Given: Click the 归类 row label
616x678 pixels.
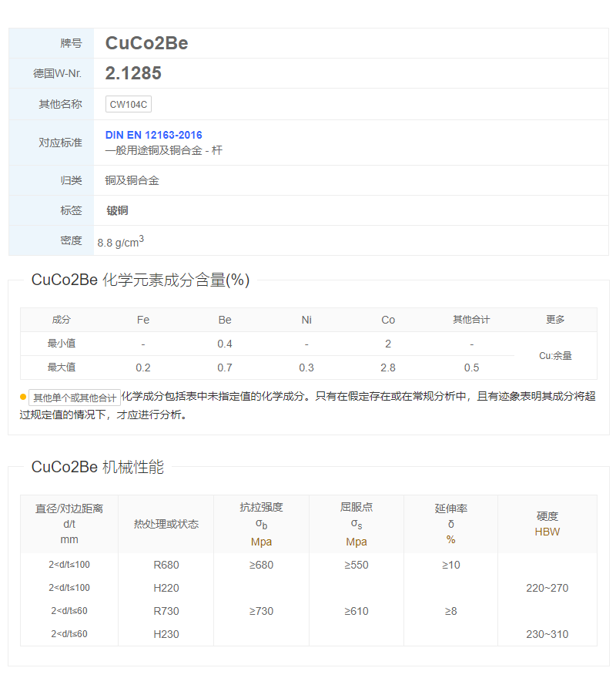Looking at the screenshot, I should [72, 180].
